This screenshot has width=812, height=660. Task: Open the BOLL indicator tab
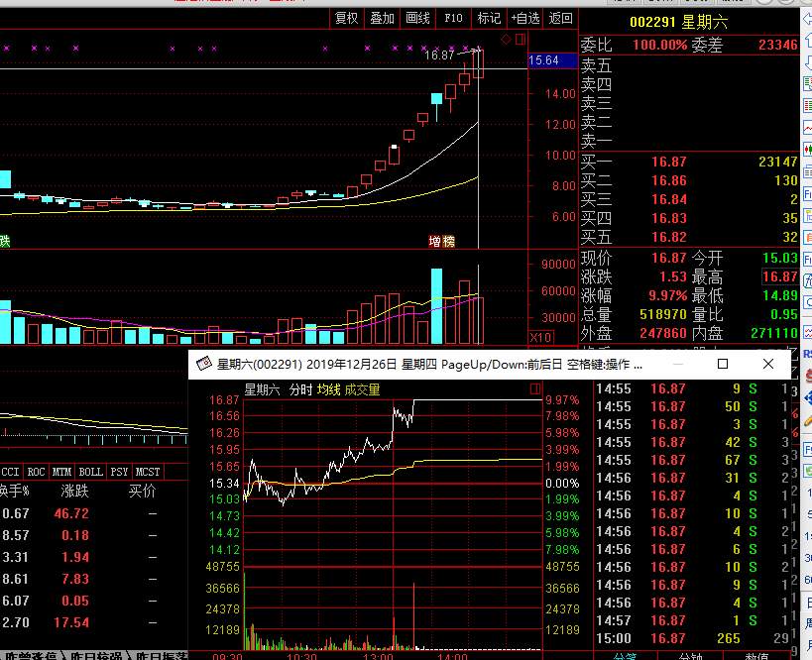point(90,472)
